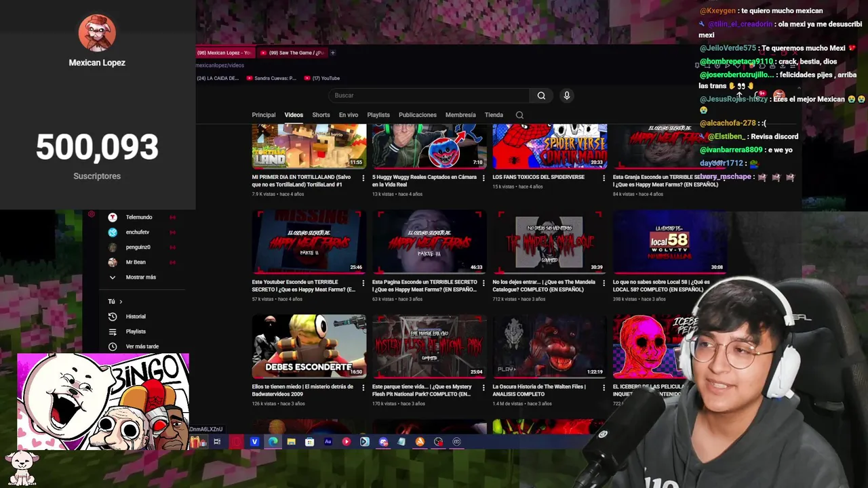Click penguinz0 channel avatar in sidebar
Viewport: 868px width, 488px height.
pos(113,247)
